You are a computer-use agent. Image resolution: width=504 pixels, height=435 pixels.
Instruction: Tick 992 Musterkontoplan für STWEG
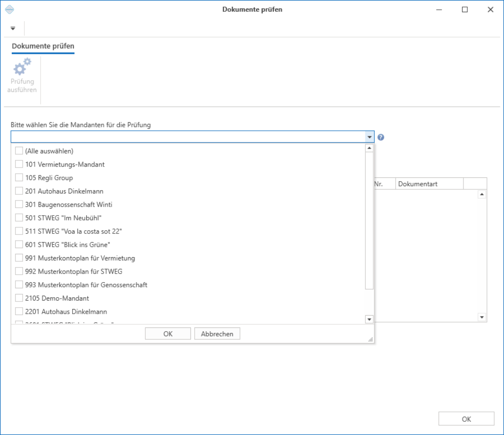[19, 271]
